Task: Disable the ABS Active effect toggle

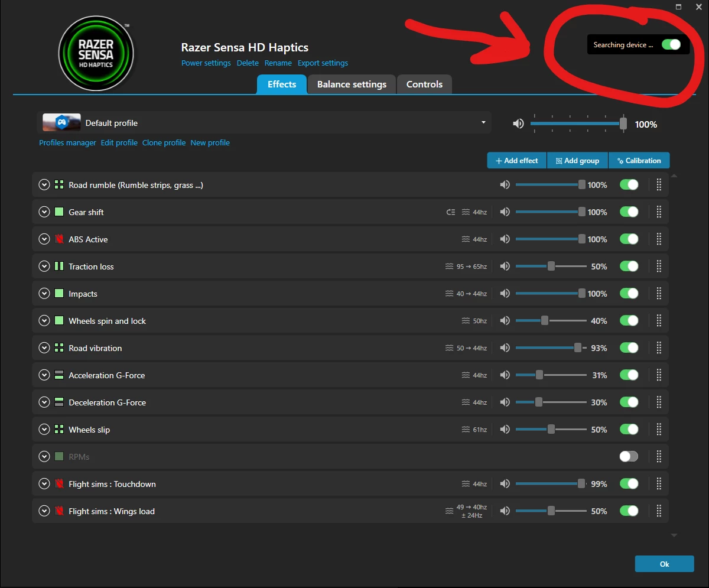Action: [x=629, y=239]
